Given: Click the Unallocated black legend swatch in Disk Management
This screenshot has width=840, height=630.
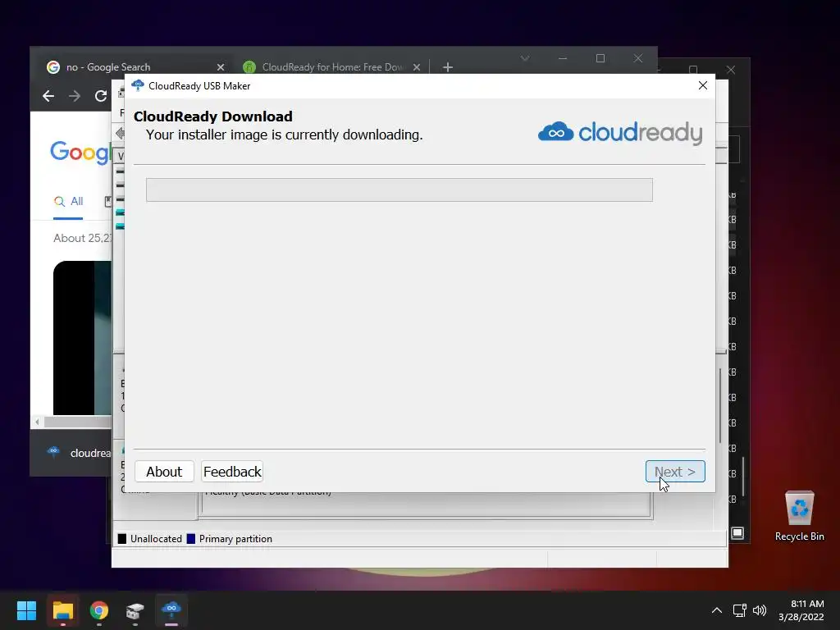Looking at the screenshot, I should 122,538.
